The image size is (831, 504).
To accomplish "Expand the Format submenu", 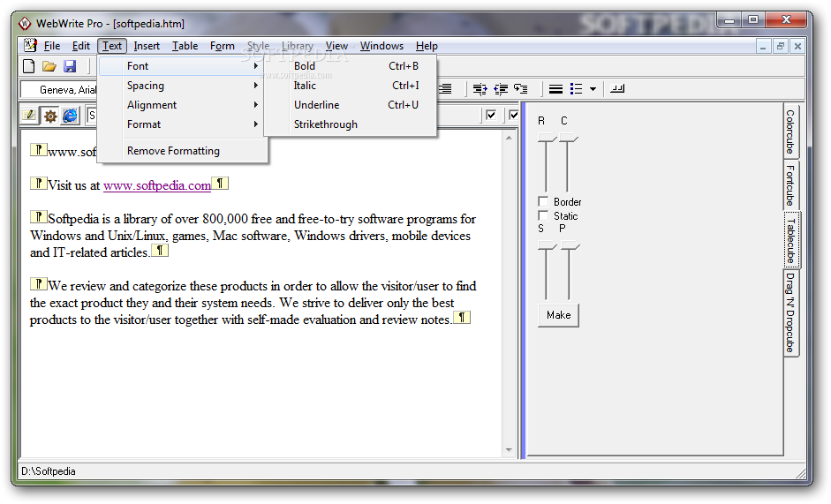I will 183,124.
